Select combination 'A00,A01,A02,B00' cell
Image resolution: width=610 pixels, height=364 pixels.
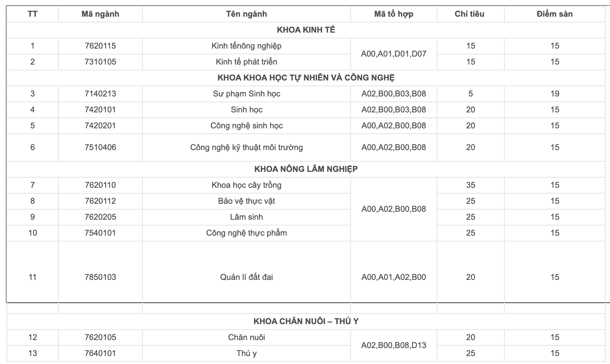tap(393, 277)
